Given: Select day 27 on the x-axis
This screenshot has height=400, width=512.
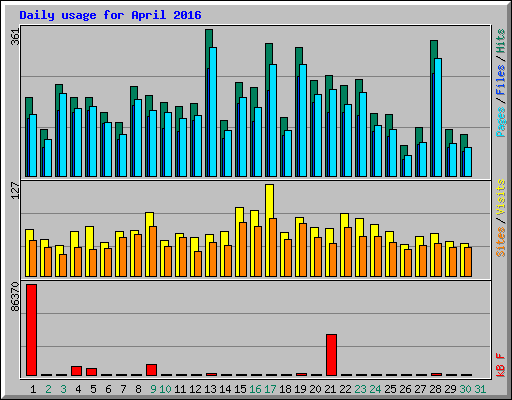Looking at the screenshot, I should pos(420,389).
